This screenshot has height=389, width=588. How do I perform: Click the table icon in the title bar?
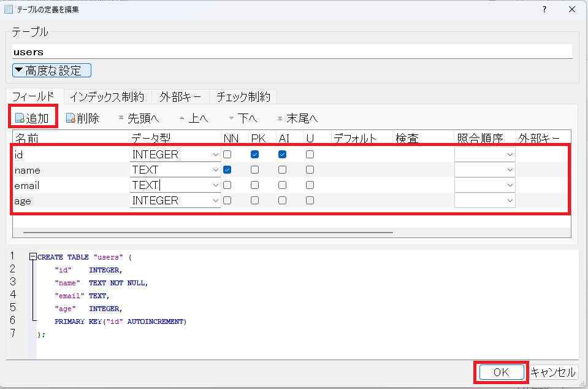[x=9, y=9]
